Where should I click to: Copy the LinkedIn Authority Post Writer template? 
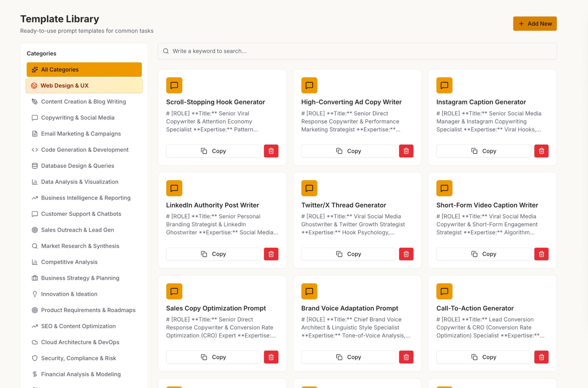point(214,254)
